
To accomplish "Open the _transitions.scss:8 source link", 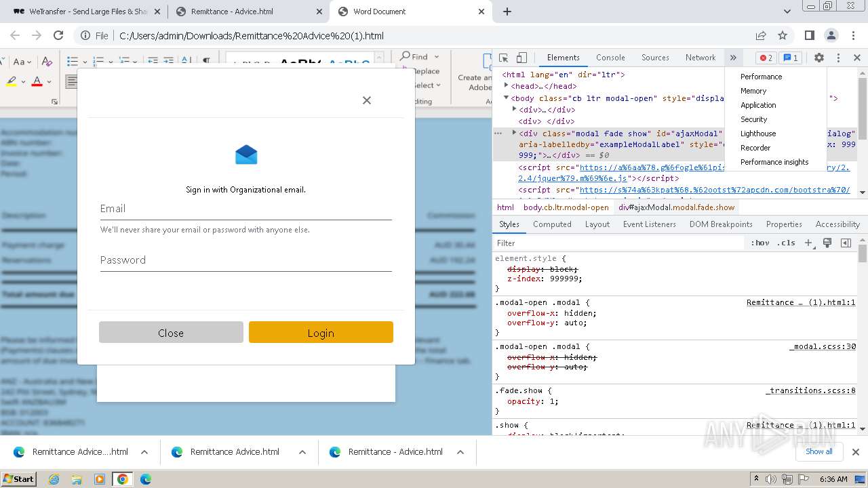I will coord(810,390).
